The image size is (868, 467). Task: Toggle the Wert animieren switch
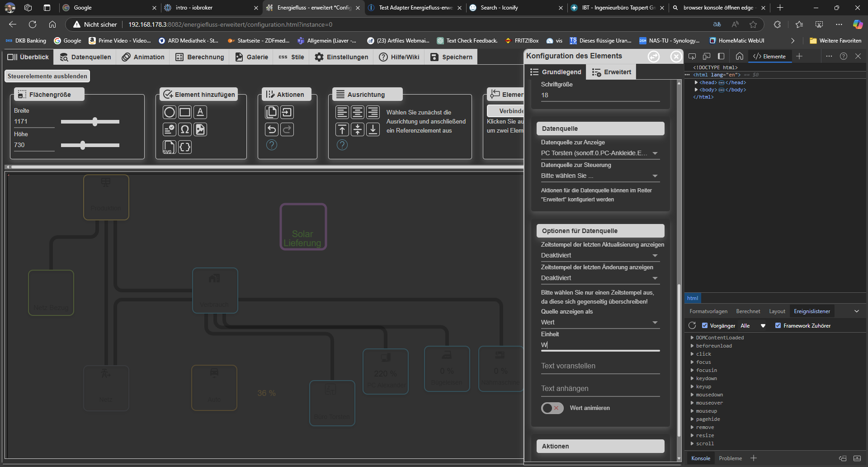552,408
